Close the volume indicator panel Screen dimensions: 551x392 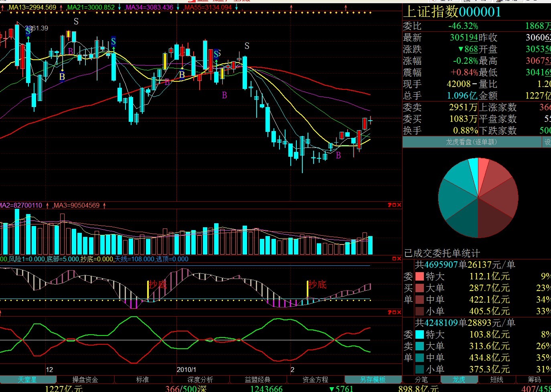pos(399,205)
